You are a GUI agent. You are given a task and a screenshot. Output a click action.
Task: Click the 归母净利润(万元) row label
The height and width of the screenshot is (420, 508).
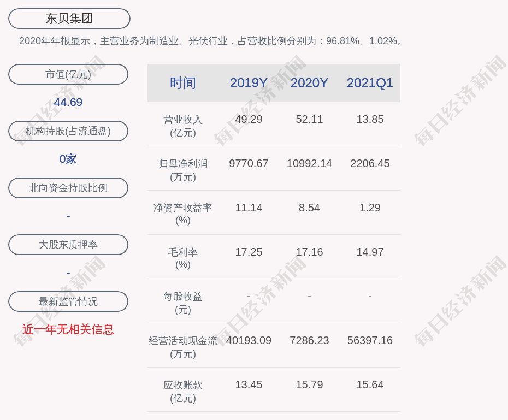click(183, 170)
